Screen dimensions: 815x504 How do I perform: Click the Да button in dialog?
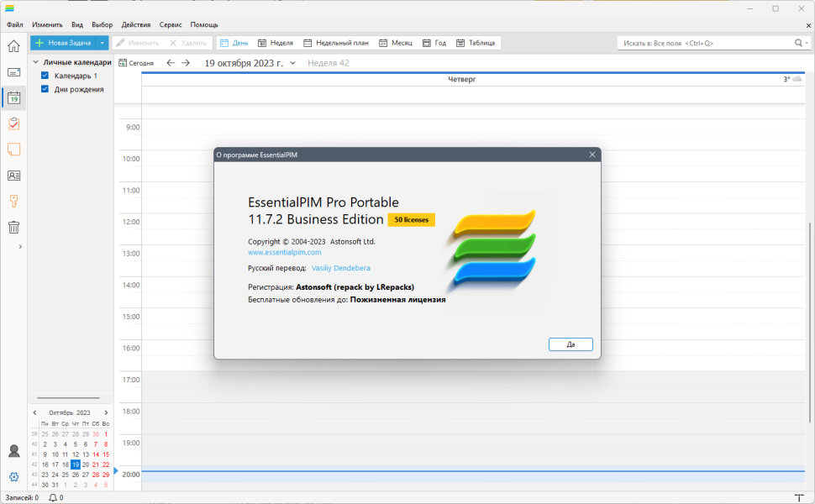click(570, 344)
